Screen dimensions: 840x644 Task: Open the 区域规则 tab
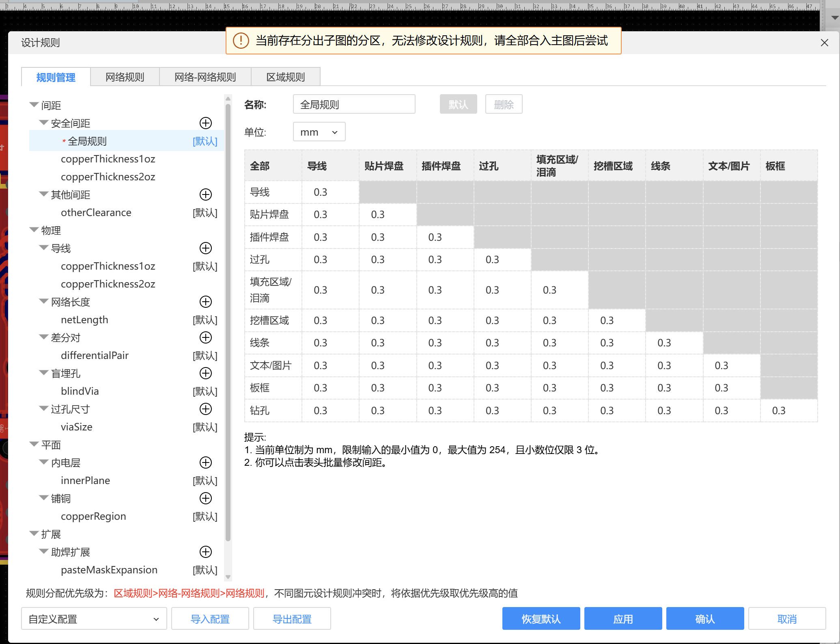pos(285,77)
